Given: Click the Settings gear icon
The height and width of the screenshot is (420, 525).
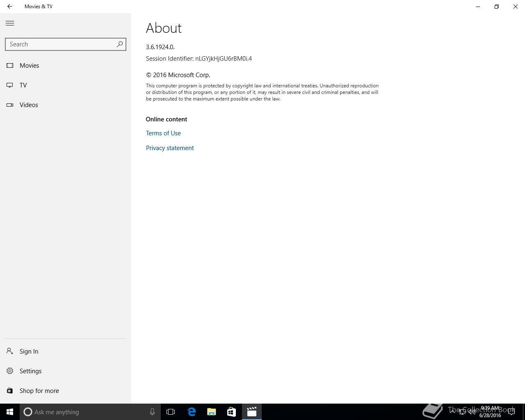Looking at the screenshot, I should click(x=10, y=371).
